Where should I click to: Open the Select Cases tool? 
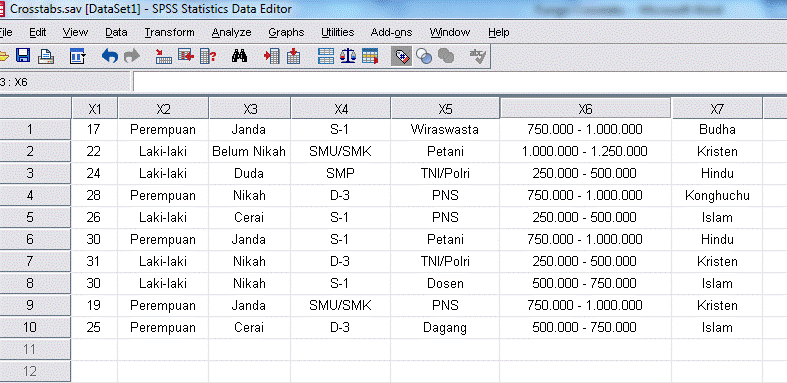tap(370, 56)
